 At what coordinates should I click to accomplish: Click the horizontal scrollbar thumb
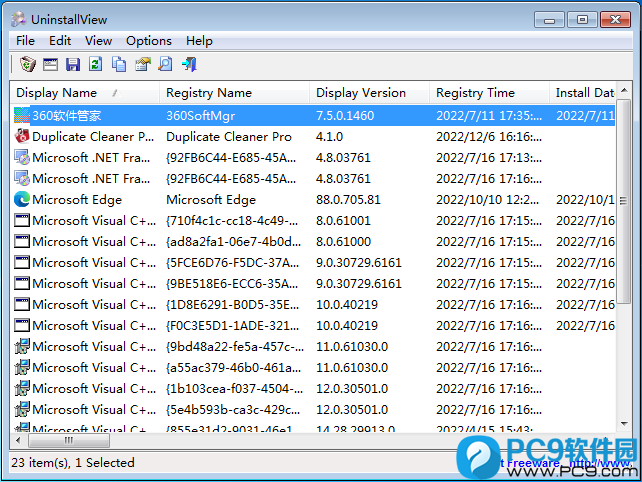click(x=69, y=441)
